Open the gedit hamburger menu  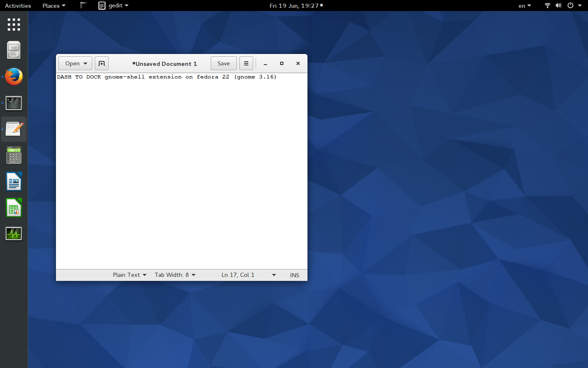[x=246, y=63]
